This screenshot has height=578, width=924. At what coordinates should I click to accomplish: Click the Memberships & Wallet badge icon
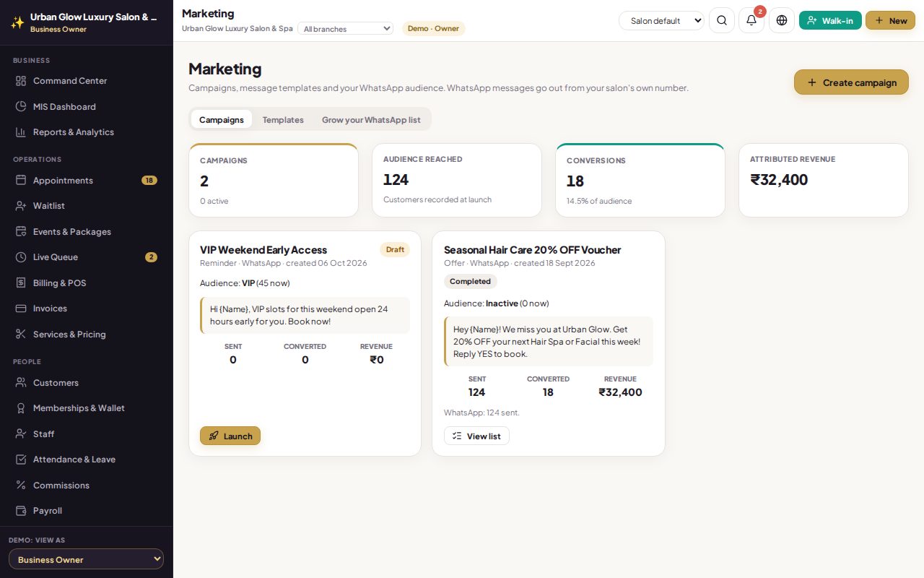pos(21,408)
